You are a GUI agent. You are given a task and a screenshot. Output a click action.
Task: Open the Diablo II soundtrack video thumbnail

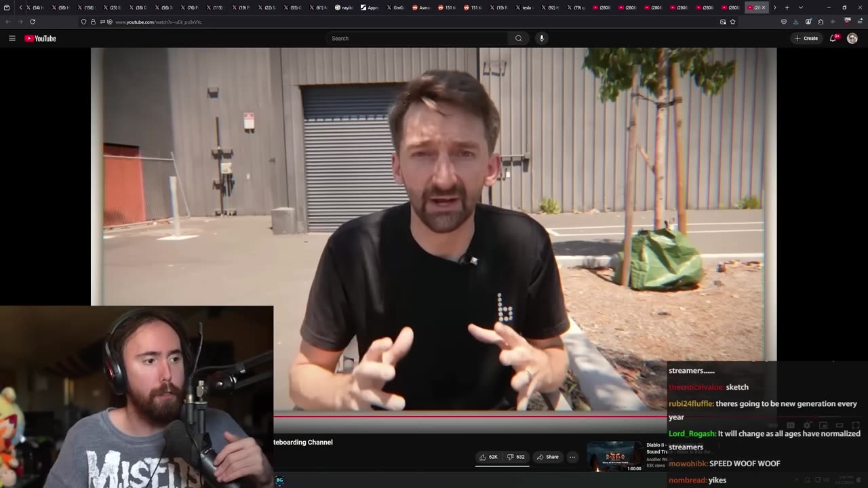[615, 457]
